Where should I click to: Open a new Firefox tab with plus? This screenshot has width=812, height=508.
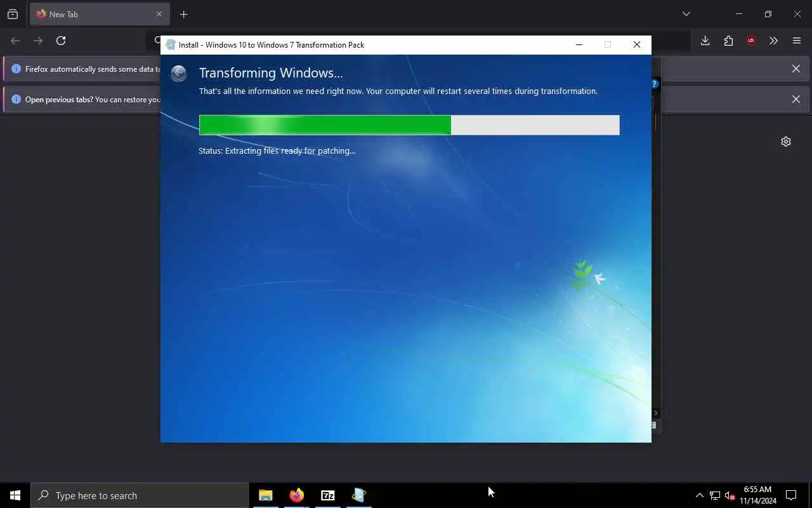(183, 14)
